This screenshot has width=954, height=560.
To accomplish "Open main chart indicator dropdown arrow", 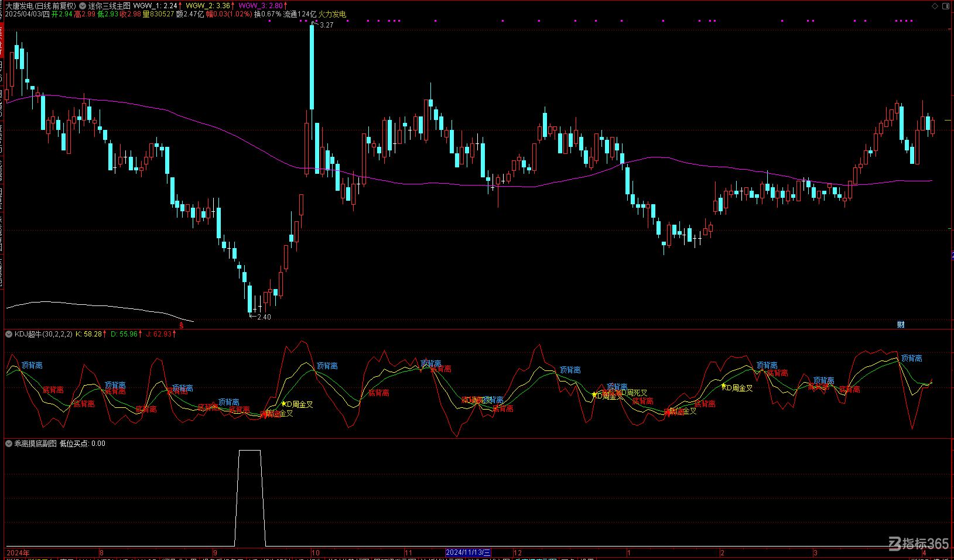I will click(x=83, y=6).
